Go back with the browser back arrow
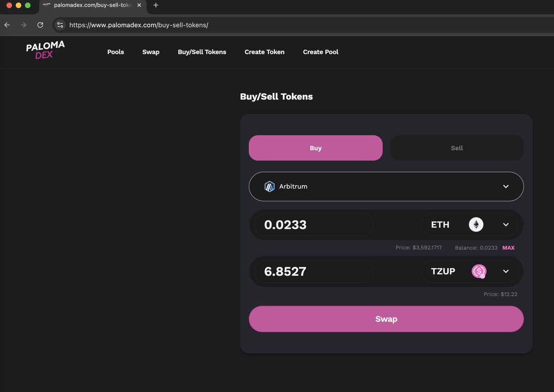Viewport: 554px width, 392px height. (7, 25)
